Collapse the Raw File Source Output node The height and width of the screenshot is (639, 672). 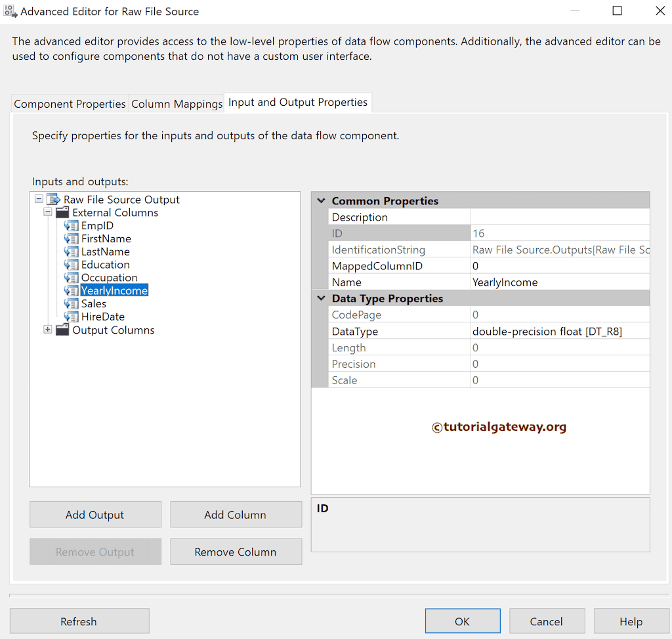click(x=38, y=199)
